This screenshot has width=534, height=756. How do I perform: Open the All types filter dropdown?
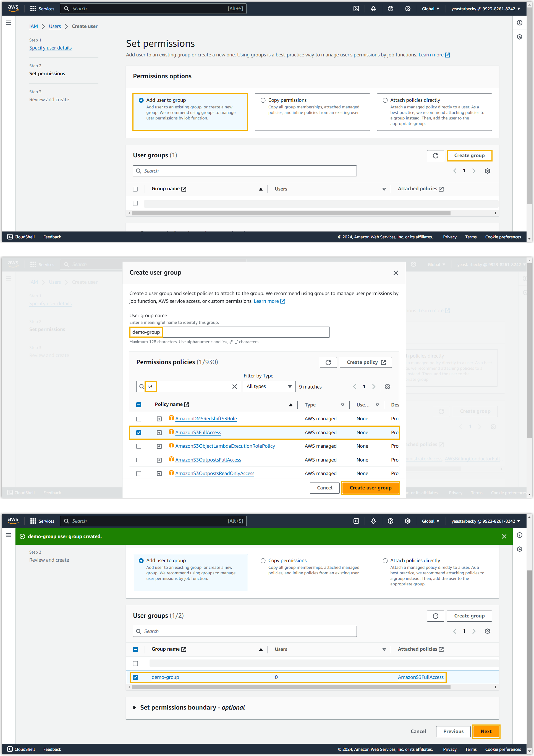(x=269, y=387)
